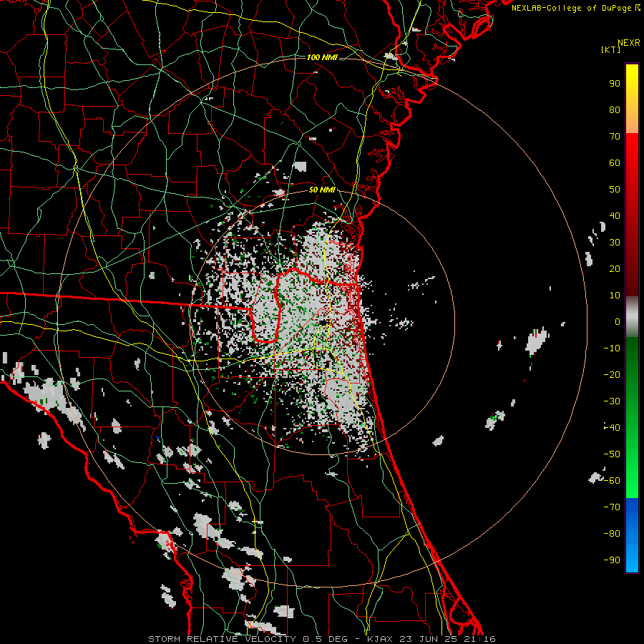Click the "10" value on velocity scale
The image size is (644, 644).
coord(615,296)
